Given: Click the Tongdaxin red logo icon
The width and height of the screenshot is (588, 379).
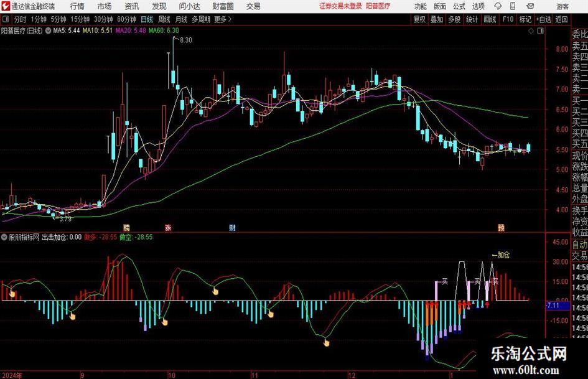Looking at the screenshot, I should [x=6, y=6].
